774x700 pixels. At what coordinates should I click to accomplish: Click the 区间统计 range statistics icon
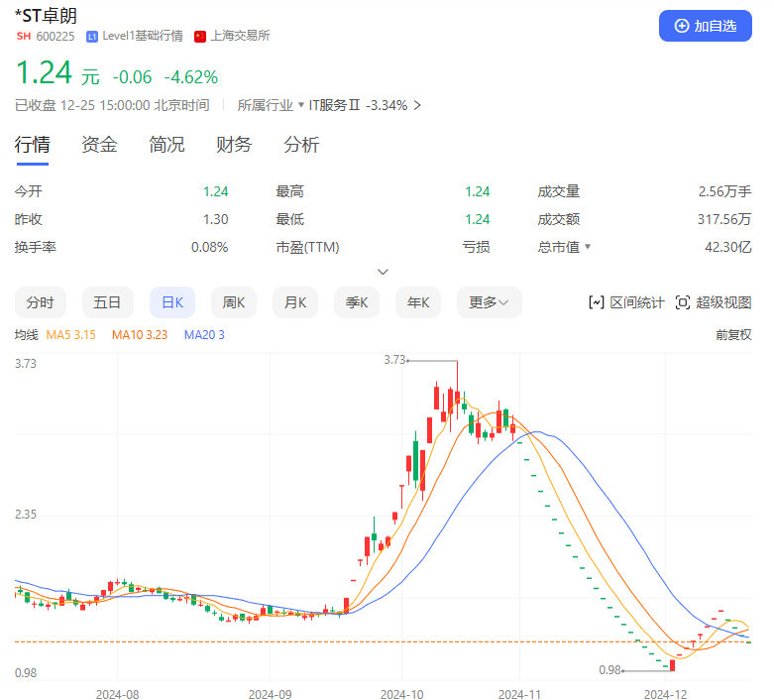597,302
